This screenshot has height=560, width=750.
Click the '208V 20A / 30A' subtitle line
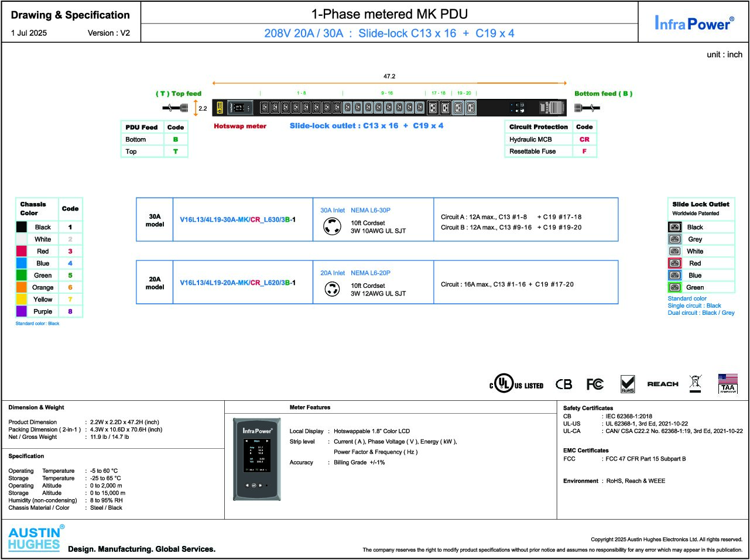(x=389, y=33)
